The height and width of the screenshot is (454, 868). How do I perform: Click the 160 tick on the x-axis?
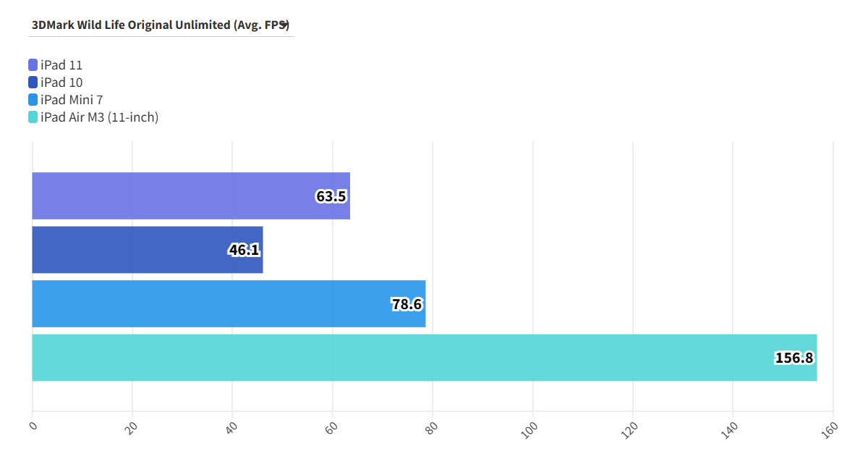tap(831, 428)
